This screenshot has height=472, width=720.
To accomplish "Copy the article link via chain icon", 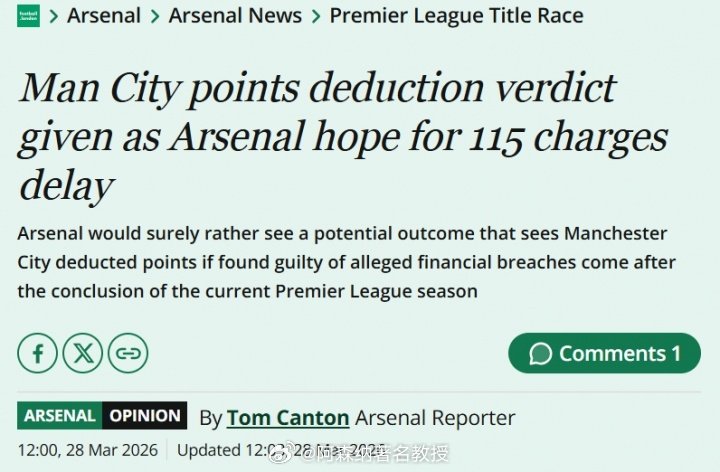I will [128, 353].
